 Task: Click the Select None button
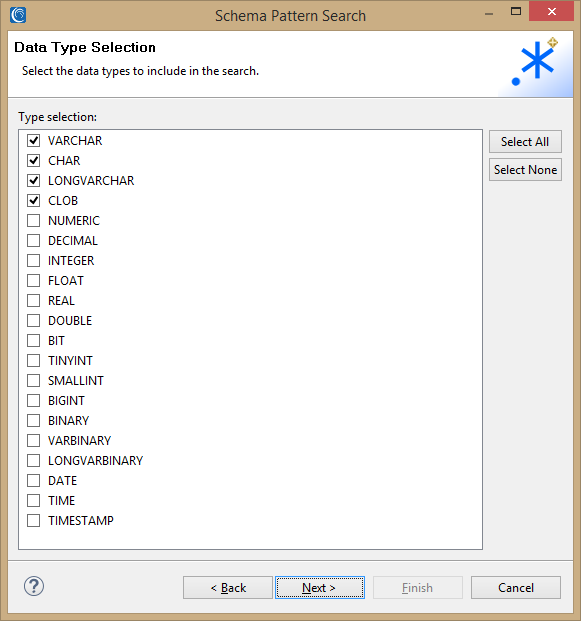[525, 170]
